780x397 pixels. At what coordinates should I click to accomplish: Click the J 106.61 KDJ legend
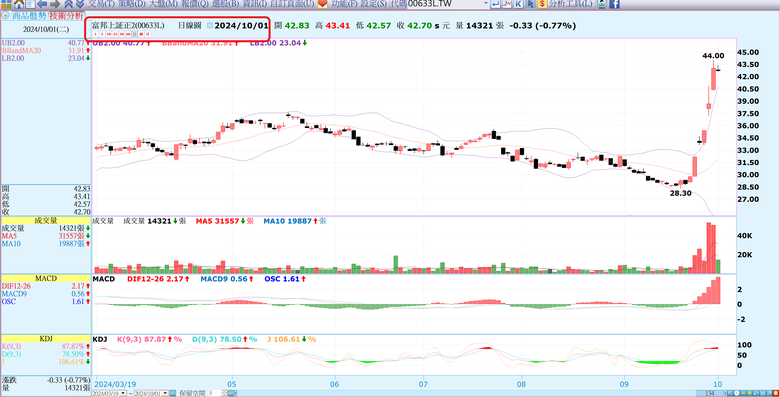click(x=292, y=339)
